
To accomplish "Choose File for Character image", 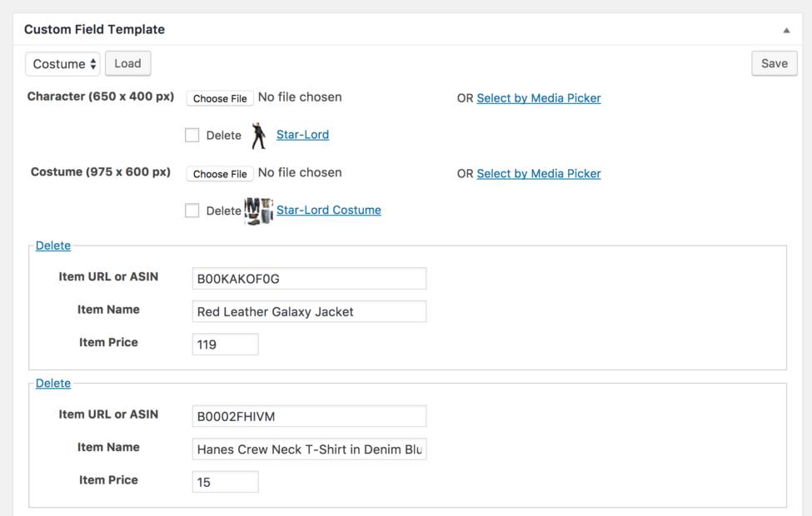I will pos(220,98).
